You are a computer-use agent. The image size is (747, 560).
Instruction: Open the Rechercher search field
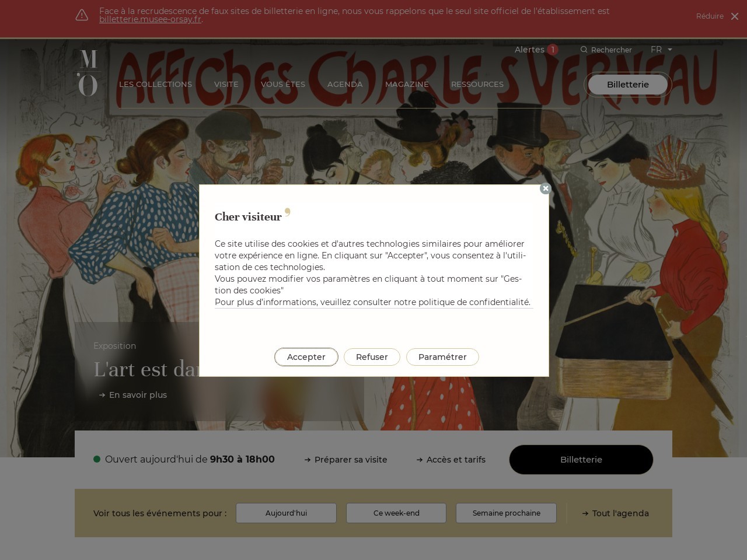(611, 50)
